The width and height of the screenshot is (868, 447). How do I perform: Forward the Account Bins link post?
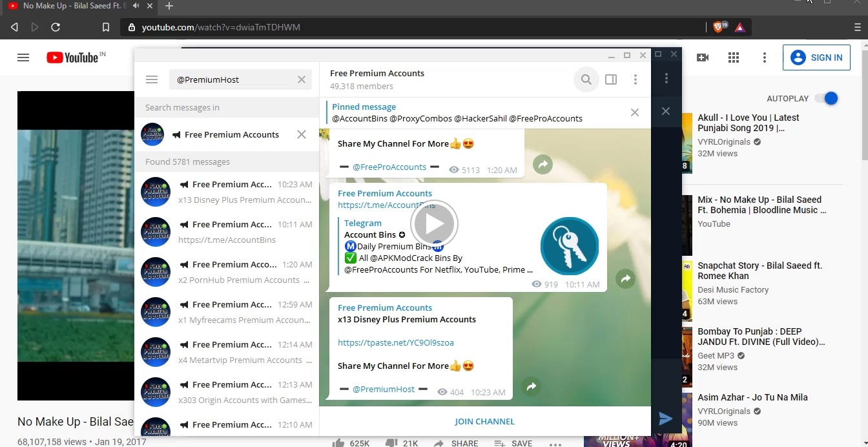pos(625,279)
